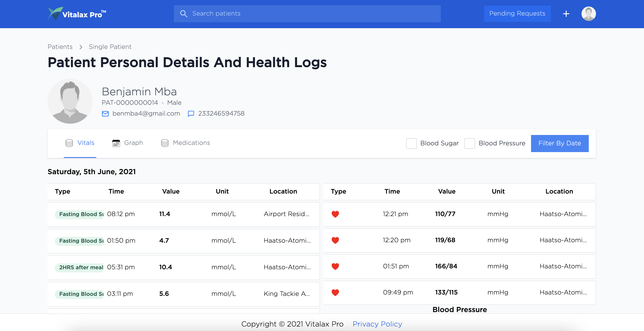This screenshot has width=644, height=331.
Task: Click the add new patient plus icon
Action: [x=566, y=14]
